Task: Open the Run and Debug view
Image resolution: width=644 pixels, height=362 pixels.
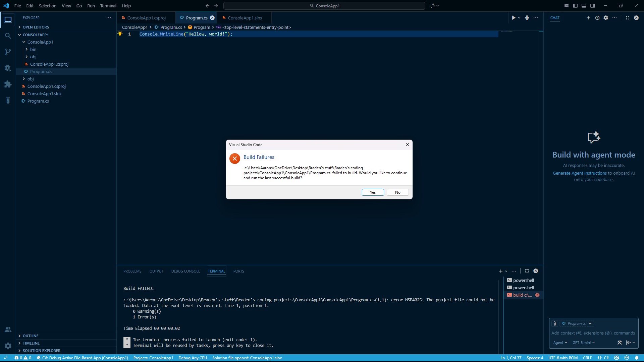Action: pyautogui.click(x=8, y=68)
